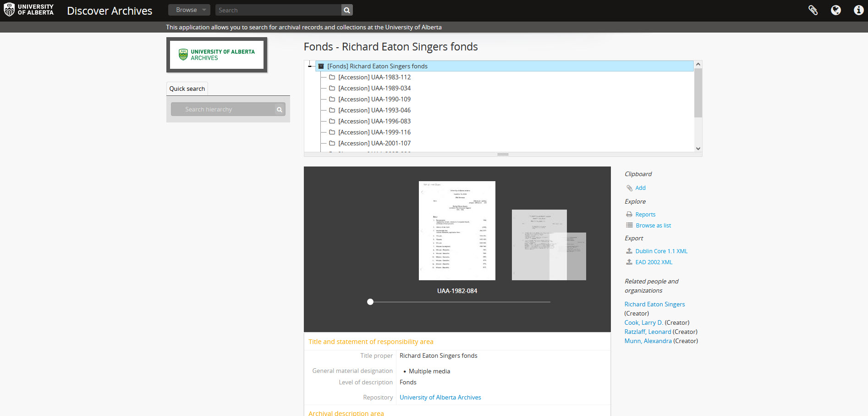Add this record to the clipboard
This screenshot has height=416, width=868.
tap(640, 188)
